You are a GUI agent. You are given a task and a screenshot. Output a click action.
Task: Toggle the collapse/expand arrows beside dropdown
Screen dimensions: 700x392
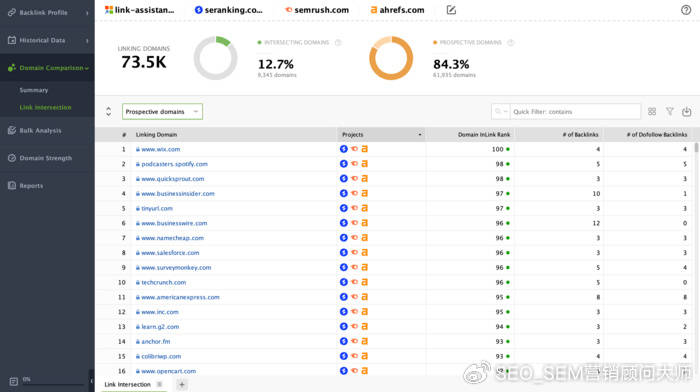click(108, 112)
